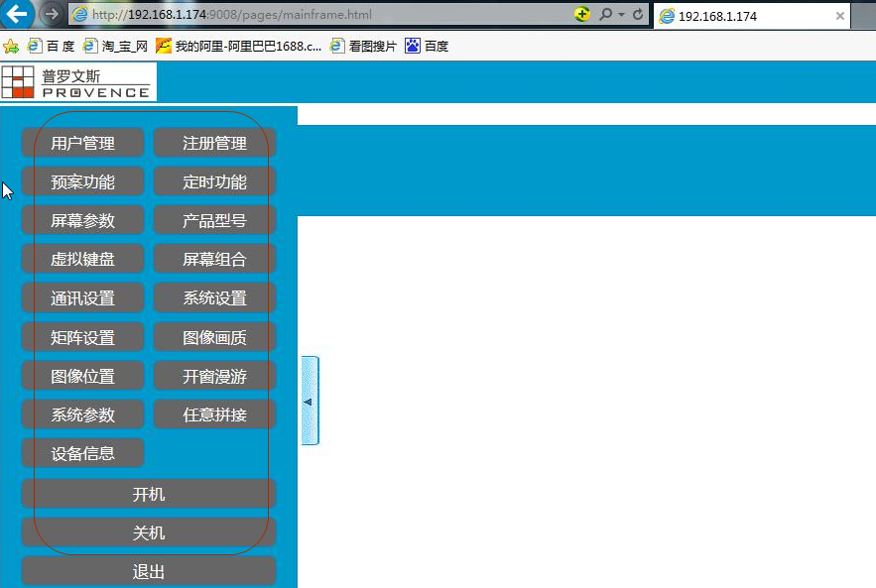Switch to the 192.168.1.174 browser tab
This screenshot has width=876, height=588.
(x=751, y=16)
